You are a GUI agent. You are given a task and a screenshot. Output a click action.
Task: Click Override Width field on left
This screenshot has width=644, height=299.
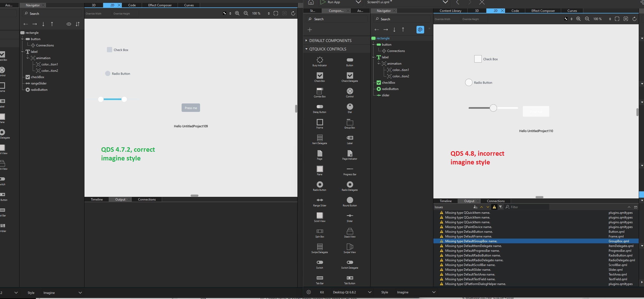(x=98, y=13)
